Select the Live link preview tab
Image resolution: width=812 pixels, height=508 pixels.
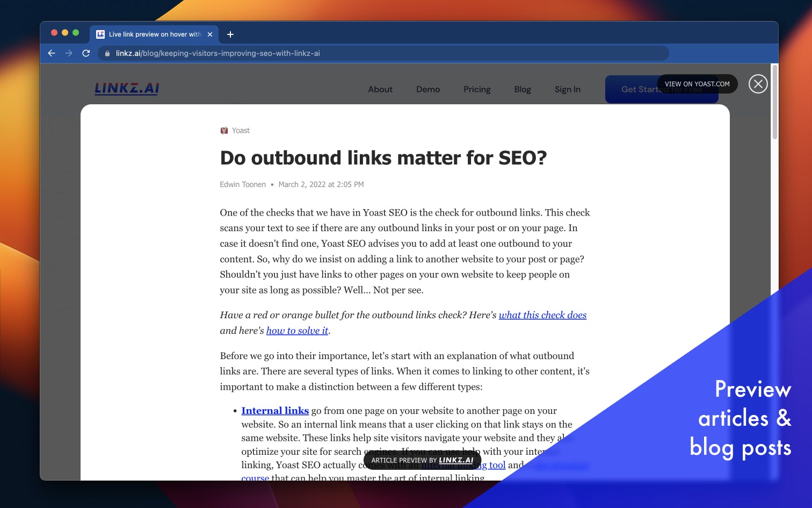tap(154, 34)
